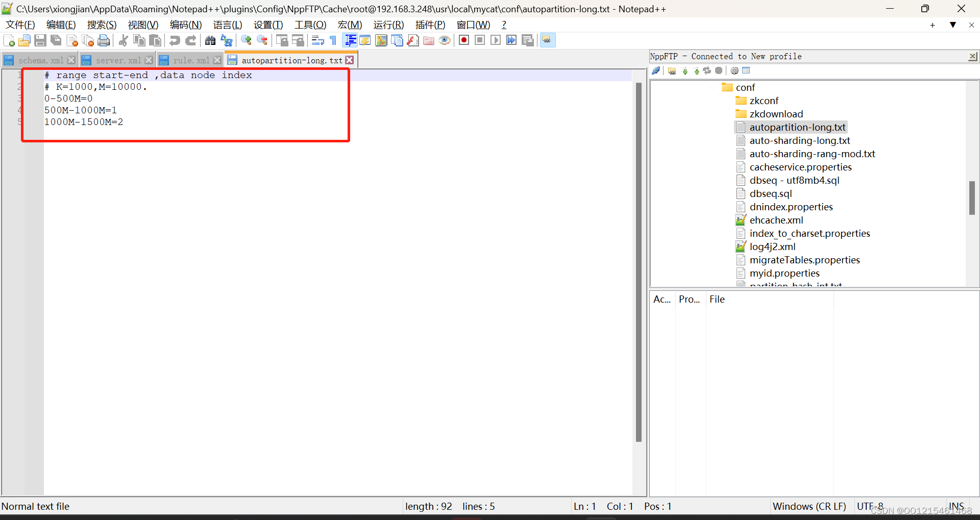Click the Stop macro recording icon
The width and height of the screenshot is (980, 520).
[480, 40]
